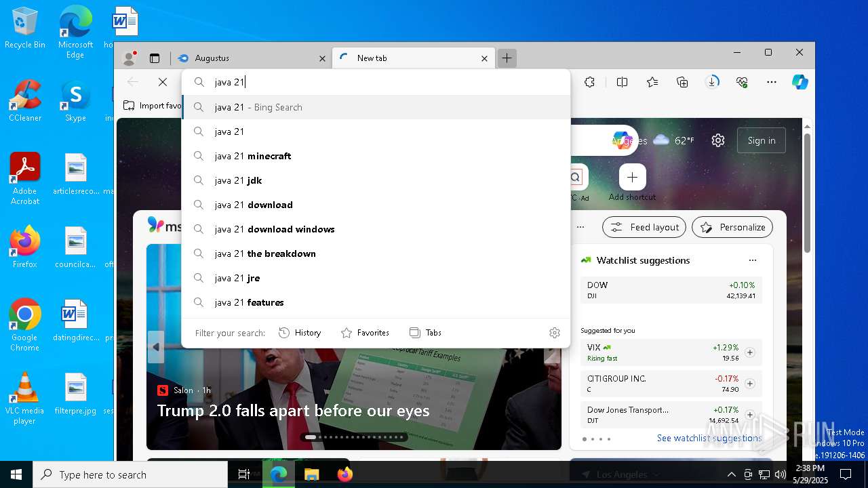Filter search by History
The image size is (868, 488).
[x=300, y=333]
